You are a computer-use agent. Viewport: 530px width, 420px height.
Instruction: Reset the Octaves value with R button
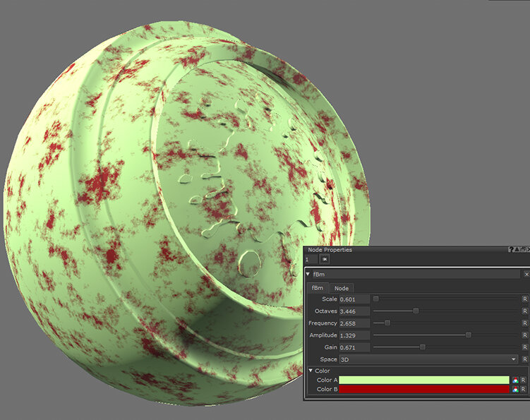pyautogui.click(x=524, y=311)
